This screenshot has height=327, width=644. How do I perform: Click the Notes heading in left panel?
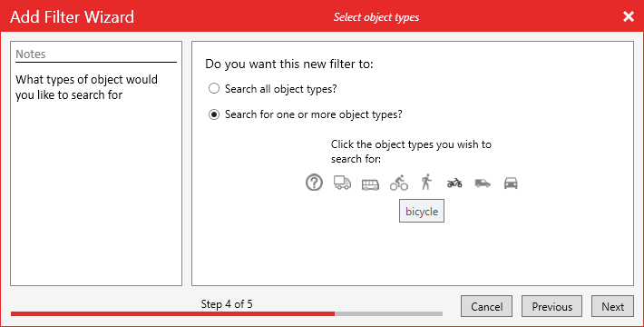tap(31, 54)
